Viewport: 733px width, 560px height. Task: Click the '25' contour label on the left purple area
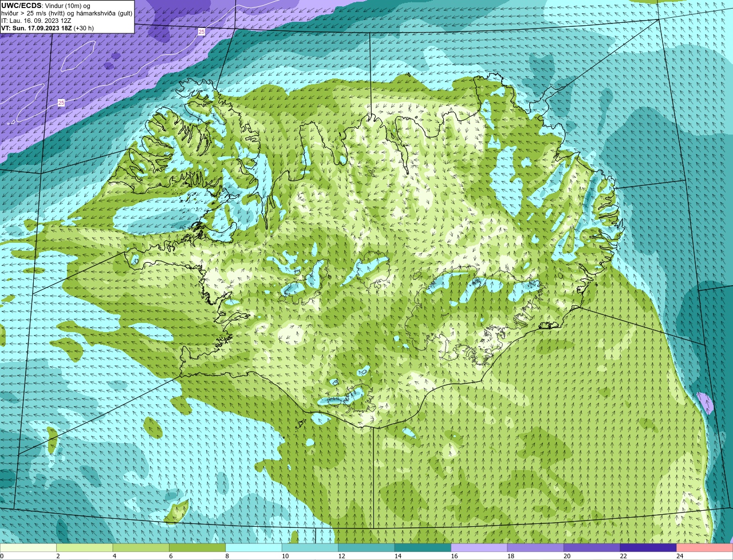pos(61,102)
